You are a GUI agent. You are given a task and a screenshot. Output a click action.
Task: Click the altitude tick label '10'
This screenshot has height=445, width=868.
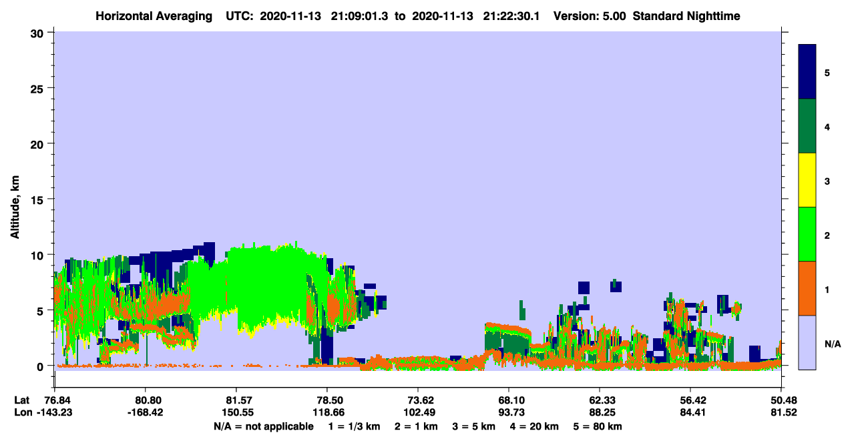click(39, 255)
